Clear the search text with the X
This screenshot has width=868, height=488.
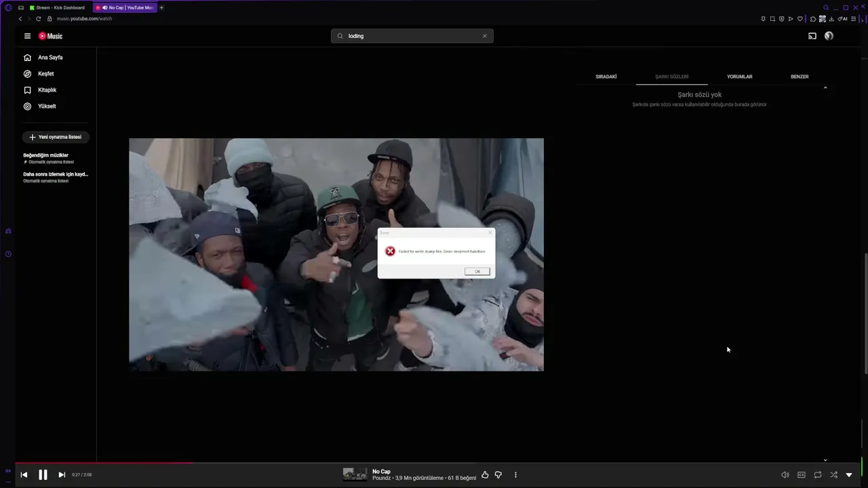pyautogui.click(x=485, y=36)
